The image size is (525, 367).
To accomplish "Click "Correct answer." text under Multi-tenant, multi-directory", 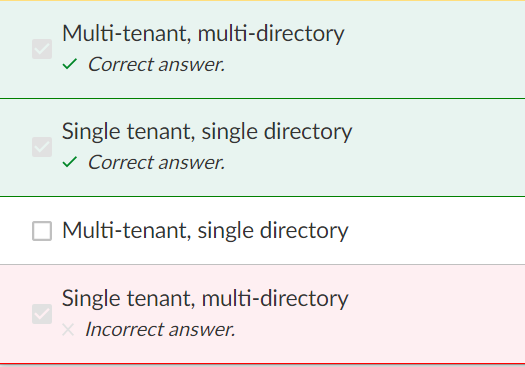I will coord(156,64).
